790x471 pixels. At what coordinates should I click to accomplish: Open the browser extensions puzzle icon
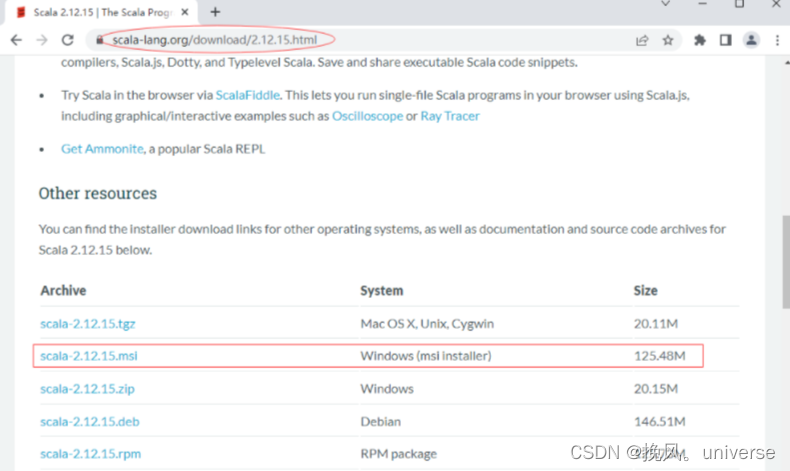[x=700, y=40]
